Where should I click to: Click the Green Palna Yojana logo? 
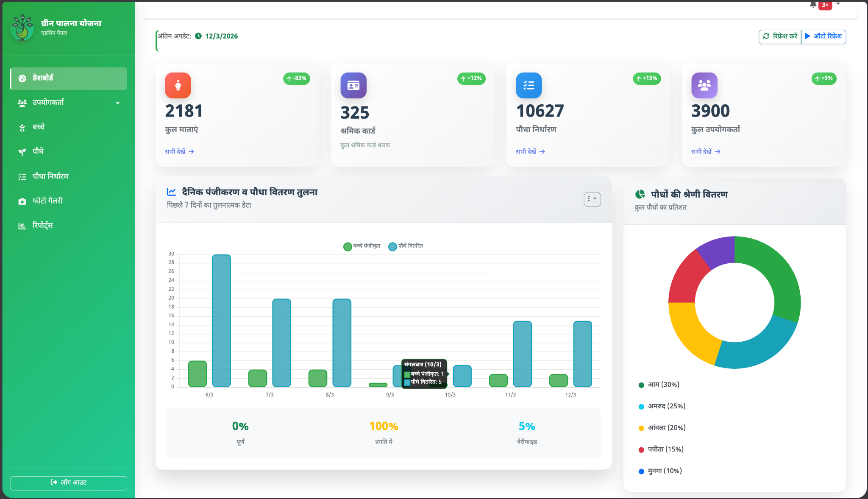click(22, 28)
